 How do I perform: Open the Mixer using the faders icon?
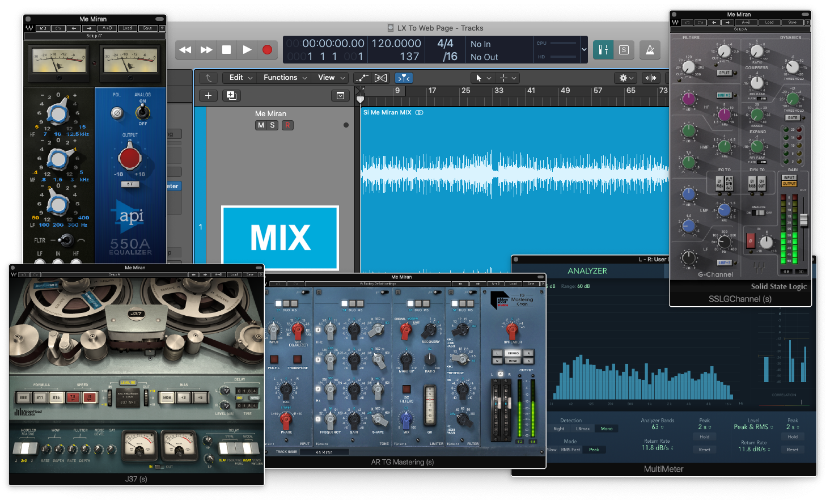click(x=603, y=50)
